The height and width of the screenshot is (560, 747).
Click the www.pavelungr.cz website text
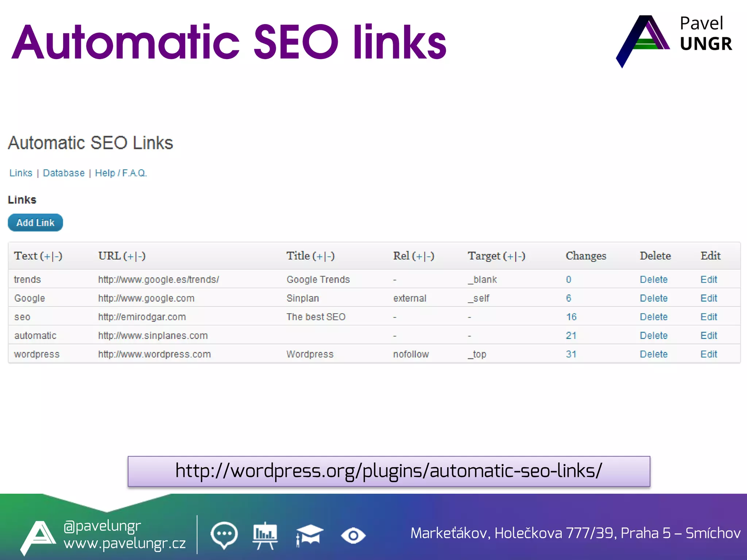(124, 543)
